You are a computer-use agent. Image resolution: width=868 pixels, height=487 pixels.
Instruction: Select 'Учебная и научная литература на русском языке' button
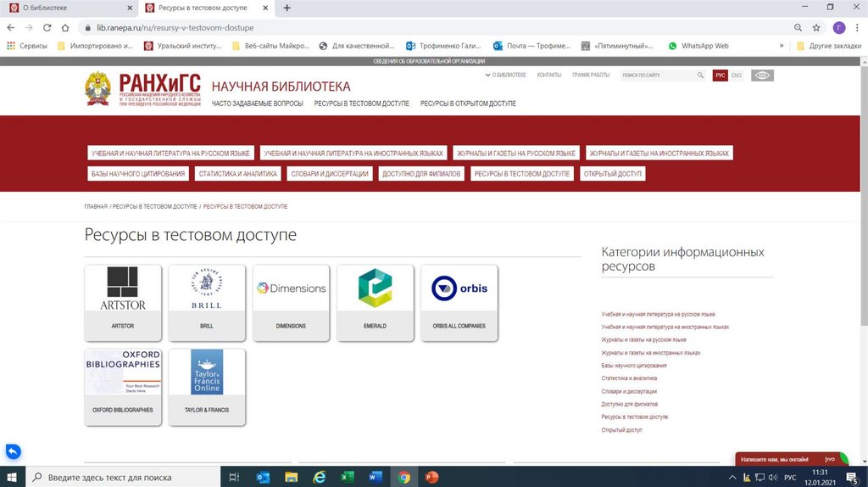click(170, 153)
